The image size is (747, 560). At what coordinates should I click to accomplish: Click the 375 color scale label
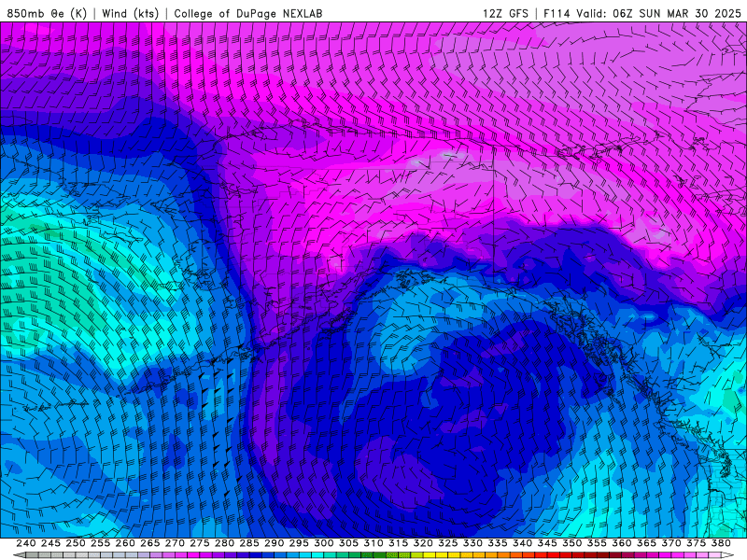[x=696, y=543]
